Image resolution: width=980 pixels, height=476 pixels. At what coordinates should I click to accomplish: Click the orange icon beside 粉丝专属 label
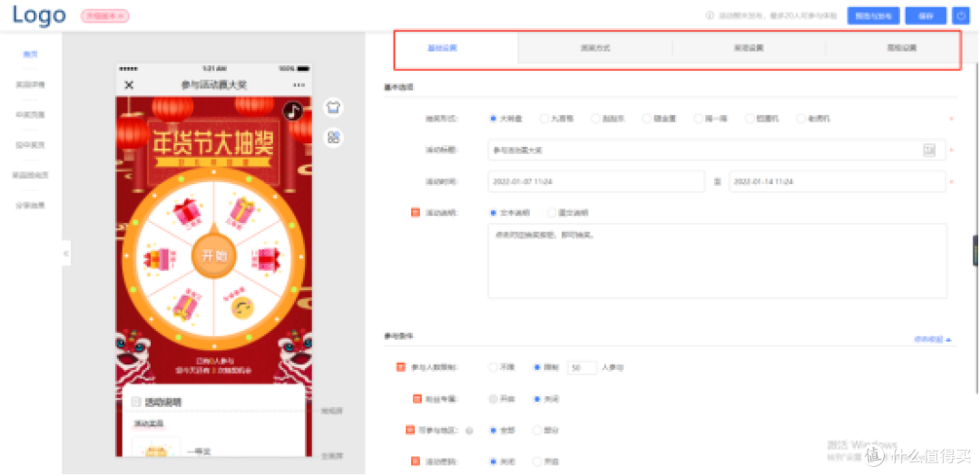[x=417, y=399]
